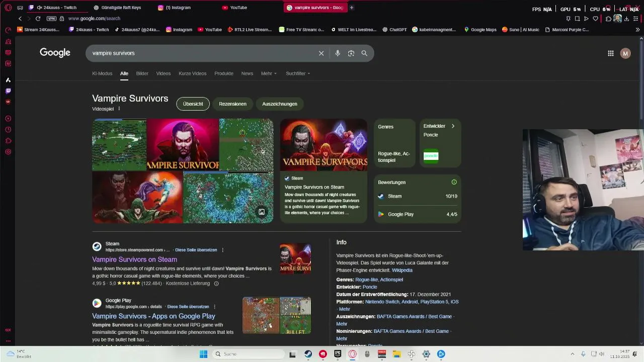
Task: Switch to Kurze Videos tab
Action: (x=192, y=73)
